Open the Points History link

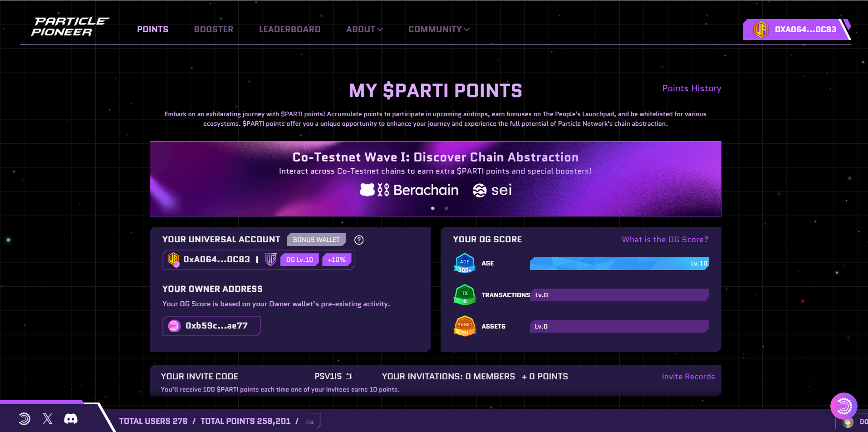tap(691, 88)
